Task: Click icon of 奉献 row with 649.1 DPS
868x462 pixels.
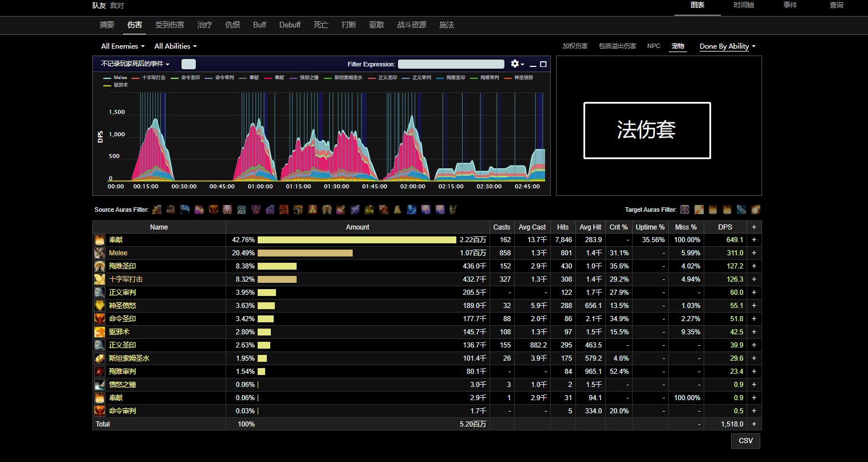Action: point(100,240)
